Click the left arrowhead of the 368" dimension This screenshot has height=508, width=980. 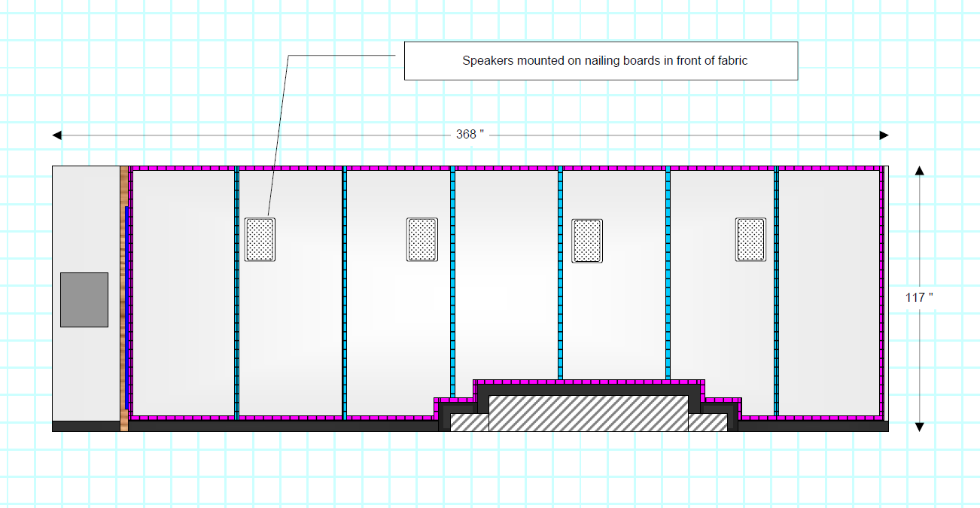[56, 135]
